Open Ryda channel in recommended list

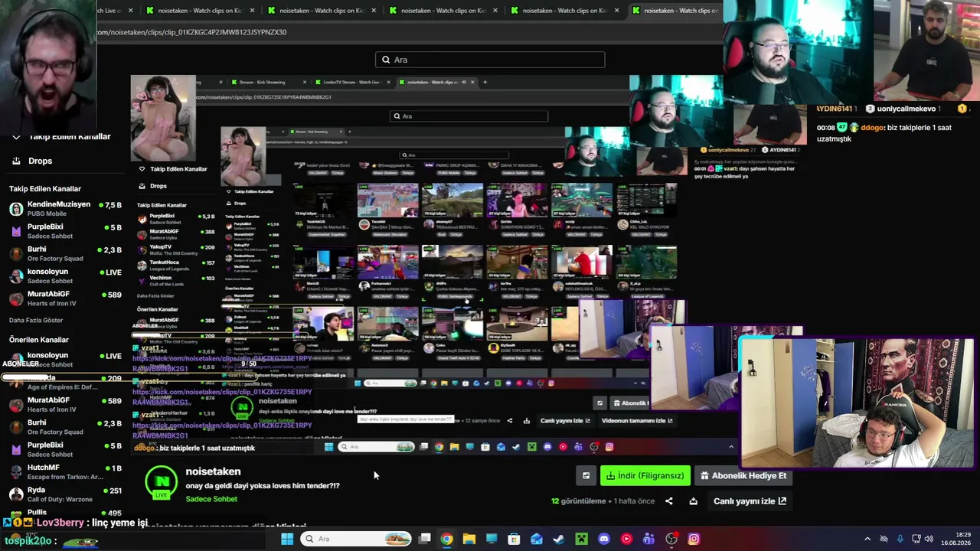click(36, 490)
